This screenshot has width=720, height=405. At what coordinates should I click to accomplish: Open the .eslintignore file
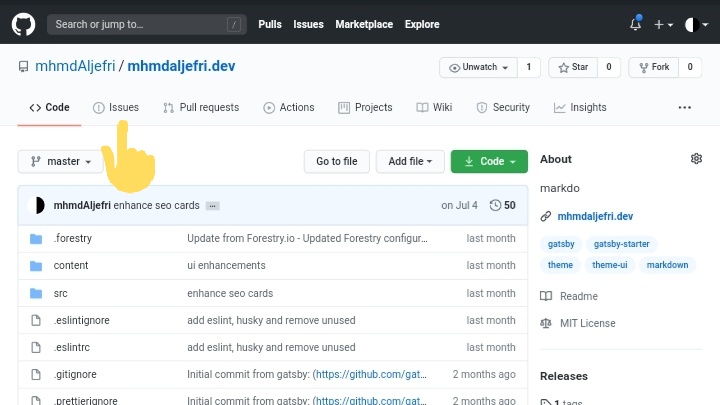(81, 321)
